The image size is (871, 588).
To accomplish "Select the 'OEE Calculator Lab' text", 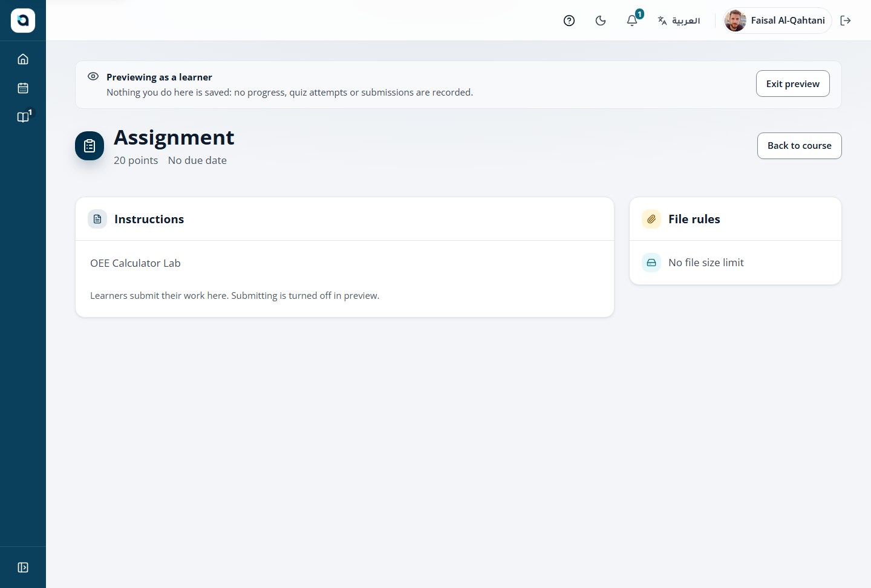I will pos(135,263).
